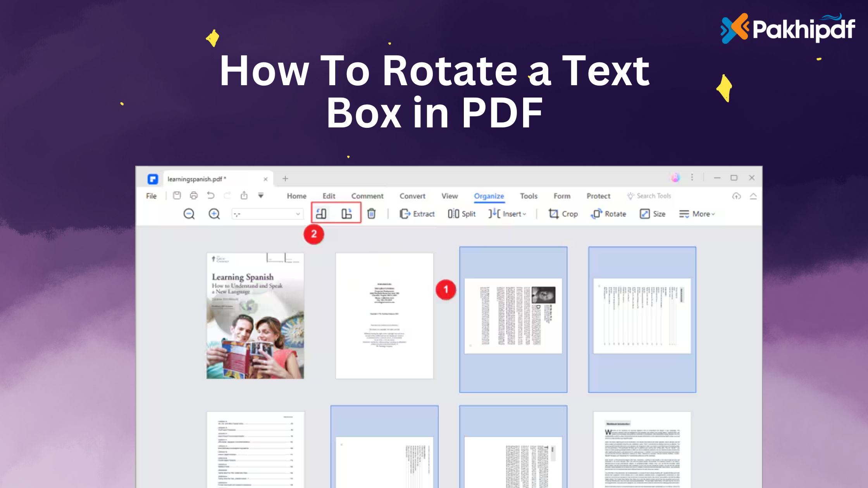This screenshot has height=488, width=868.
Task: Save the learningspanish.pdf document
Action: click(x=177, y=196)
